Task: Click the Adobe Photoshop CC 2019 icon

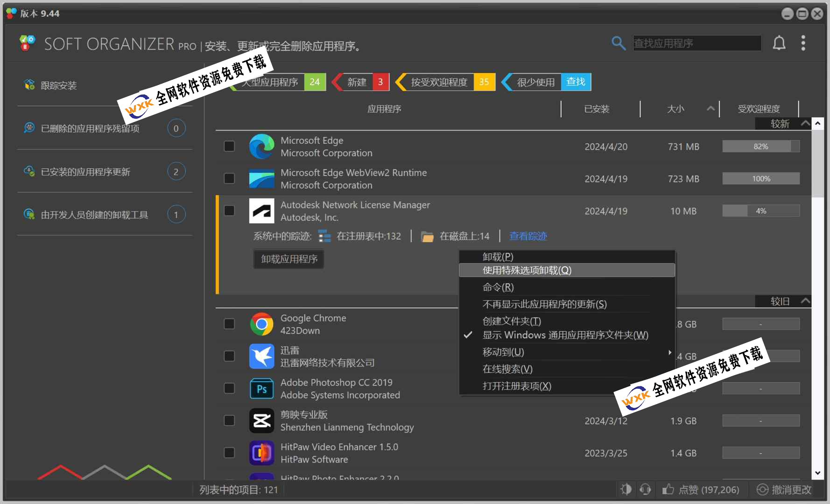Action: click(x=261, y=389)
